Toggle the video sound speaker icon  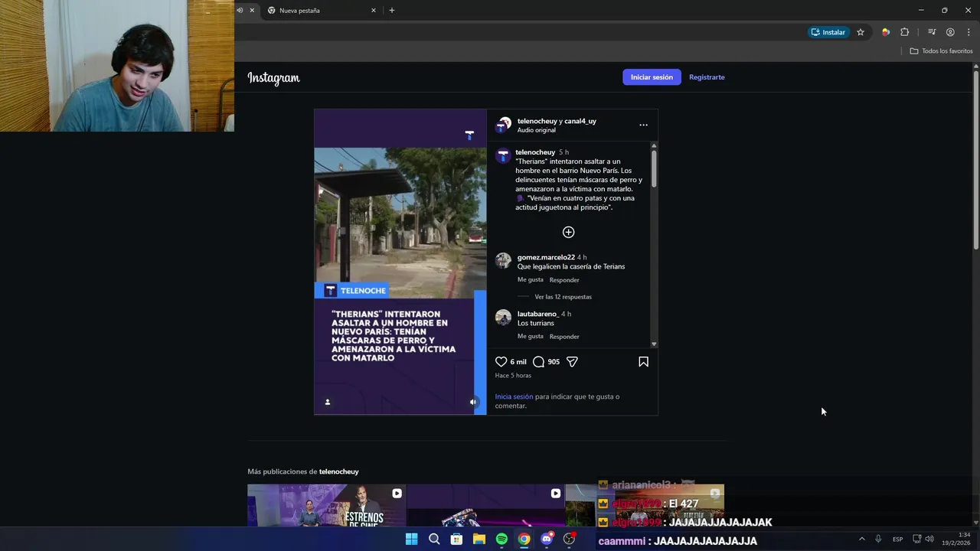point(473,402)
